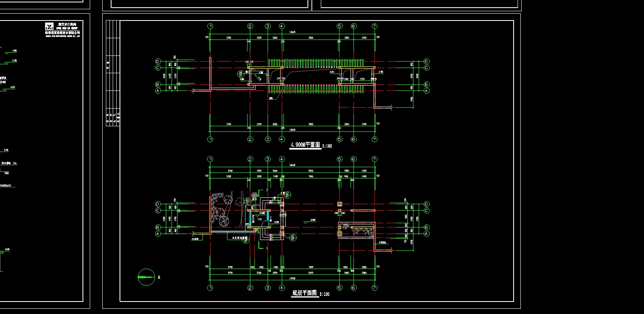Select the upper pergola slat strip in the 4.900M plan

pos(317,64)
